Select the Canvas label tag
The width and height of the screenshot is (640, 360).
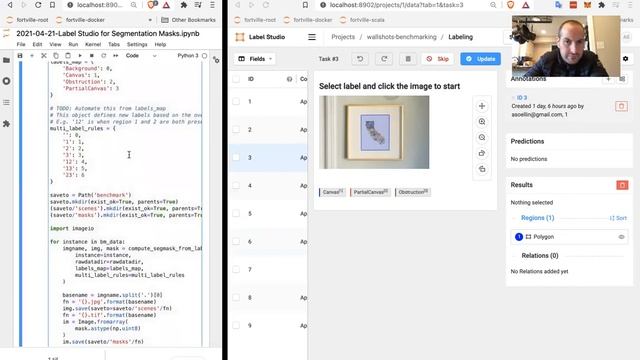pyautogui.click(x=332, y=192)
